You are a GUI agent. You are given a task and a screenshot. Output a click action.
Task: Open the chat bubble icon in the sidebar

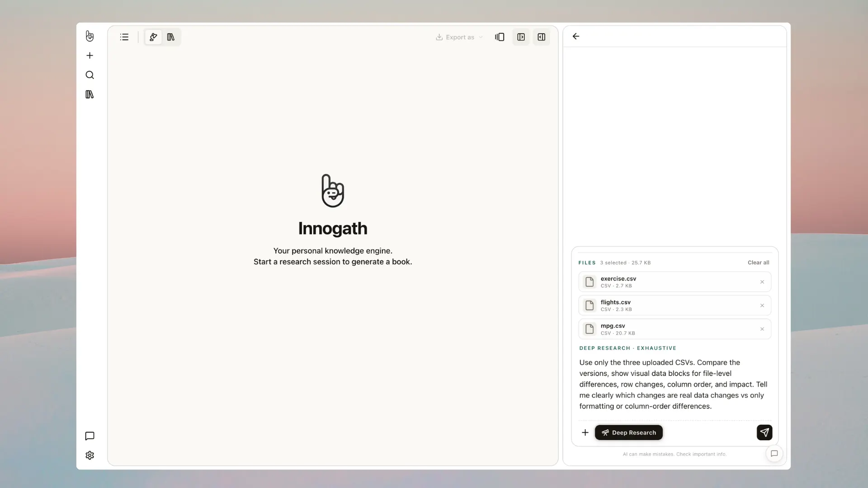click(x=90, y=436)
